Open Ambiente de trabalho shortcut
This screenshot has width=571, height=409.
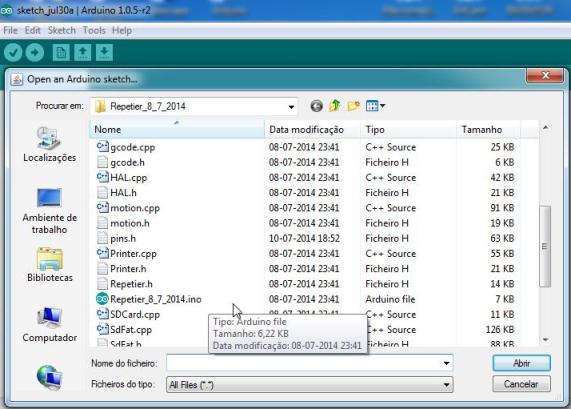click(50, 211)
